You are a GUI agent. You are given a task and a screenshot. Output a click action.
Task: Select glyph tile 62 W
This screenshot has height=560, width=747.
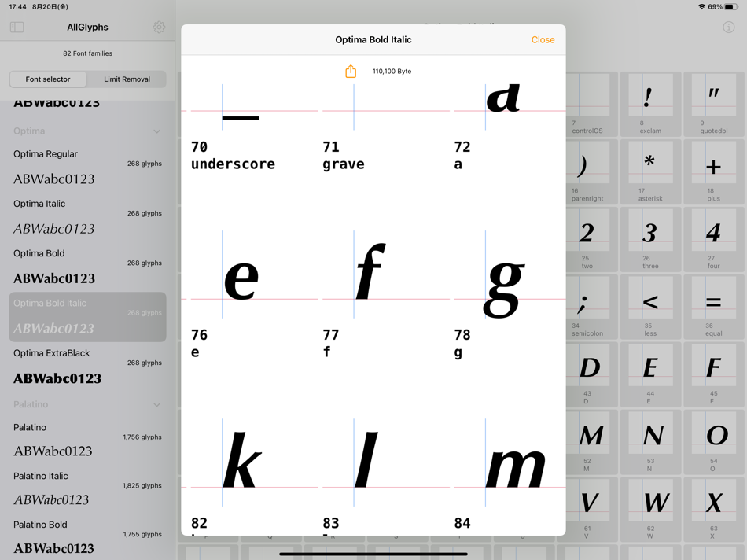click(x=650, y=510)
